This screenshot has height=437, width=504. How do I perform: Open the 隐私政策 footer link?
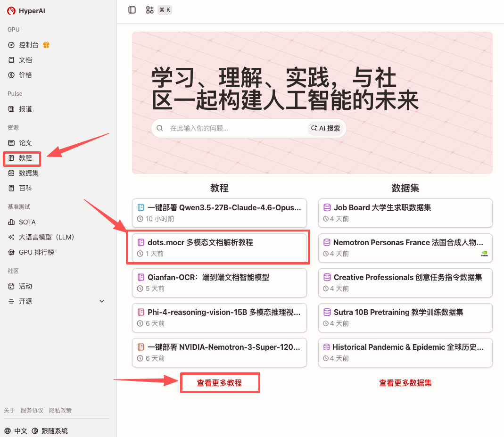[60, 411]
